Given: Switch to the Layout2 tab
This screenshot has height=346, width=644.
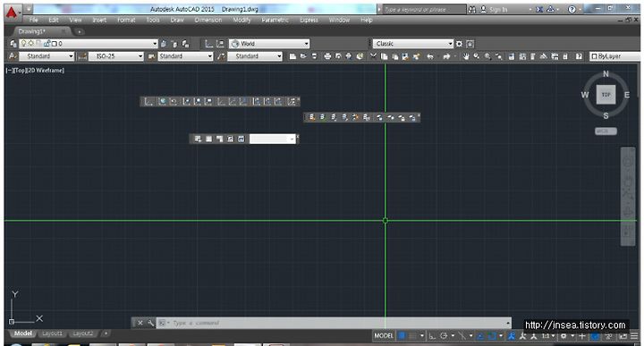Looking at the screenshot, I should 82,333.
